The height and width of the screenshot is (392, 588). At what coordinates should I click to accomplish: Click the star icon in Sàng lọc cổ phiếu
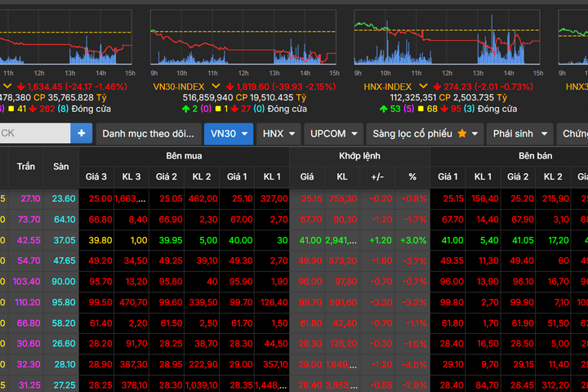[462, 133]
